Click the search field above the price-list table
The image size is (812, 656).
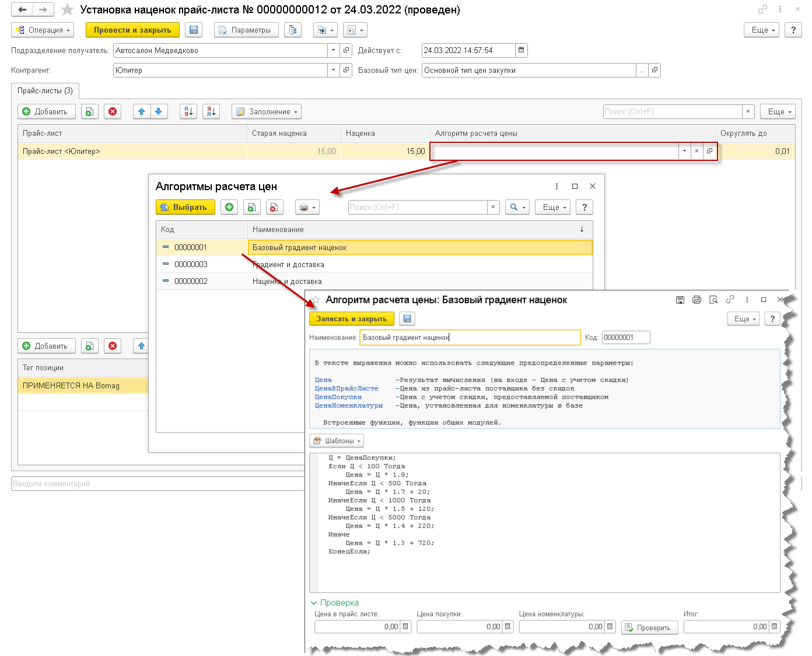[x=673, y=111]
